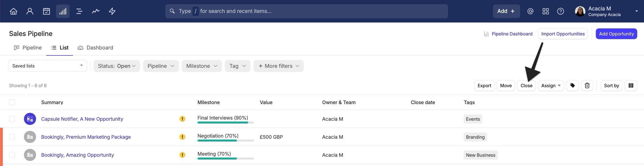Open the Pipeline filter dropdown

point(161,66)
